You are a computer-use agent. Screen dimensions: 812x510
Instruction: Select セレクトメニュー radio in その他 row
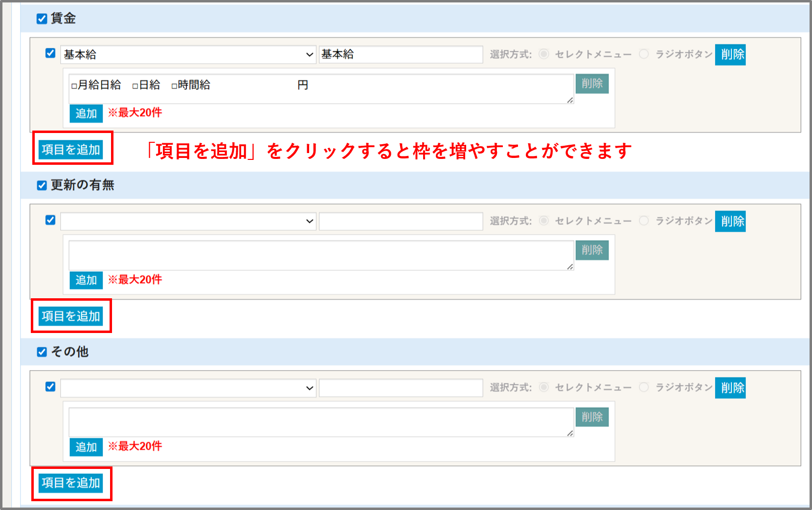click(x=544, y=387)
